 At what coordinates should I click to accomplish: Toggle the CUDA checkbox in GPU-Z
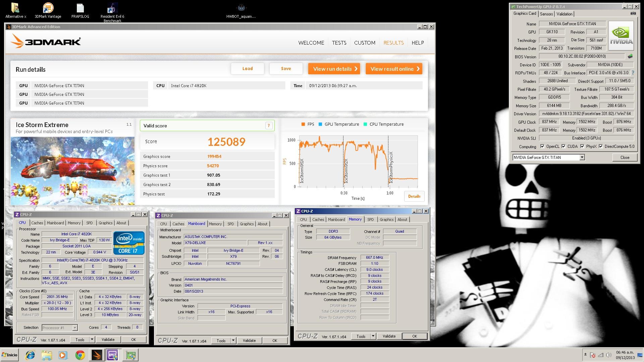point(563,146)
